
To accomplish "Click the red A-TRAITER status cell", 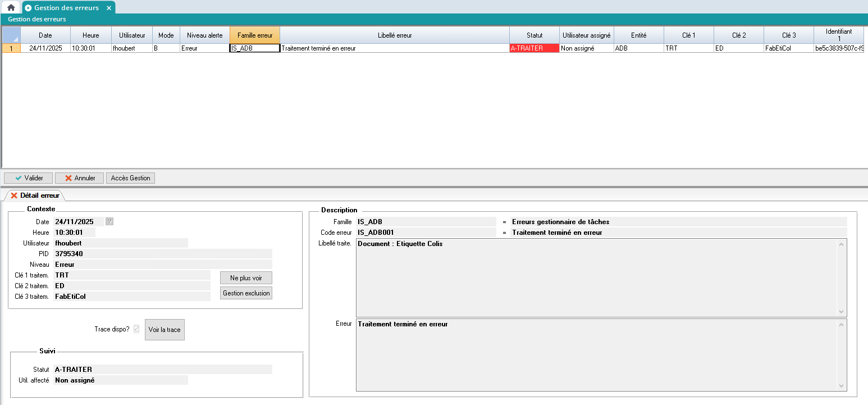I will point(534,48).
